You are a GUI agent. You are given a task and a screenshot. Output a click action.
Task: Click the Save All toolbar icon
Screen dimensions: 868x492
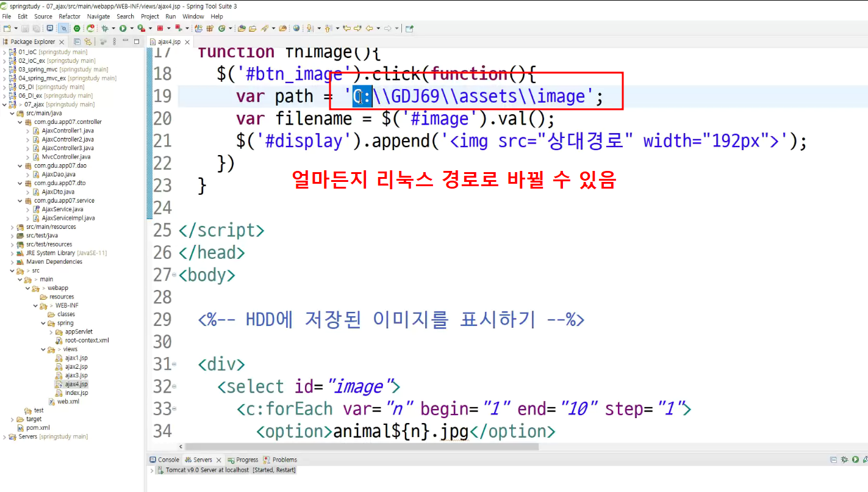[x=37, y=28]
